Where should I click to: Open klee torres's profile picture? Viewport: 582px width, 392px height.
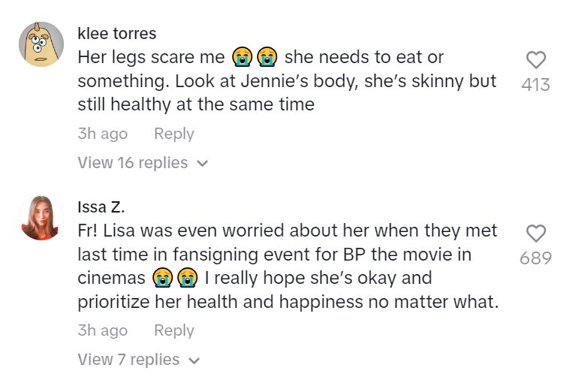pyautogui.click(x=41, y=44)
